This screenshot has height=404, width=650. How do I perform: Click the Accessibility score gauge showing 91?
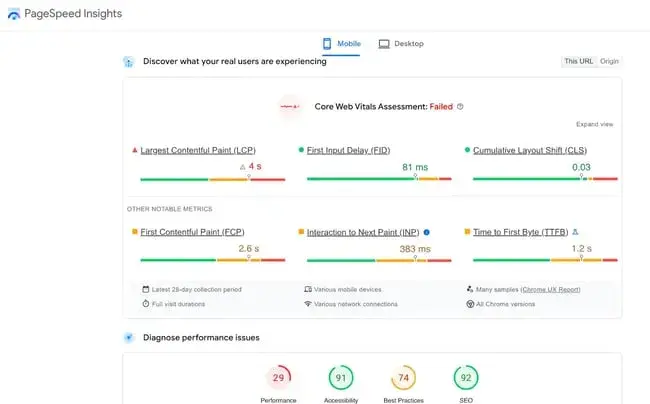pos(341,378)
